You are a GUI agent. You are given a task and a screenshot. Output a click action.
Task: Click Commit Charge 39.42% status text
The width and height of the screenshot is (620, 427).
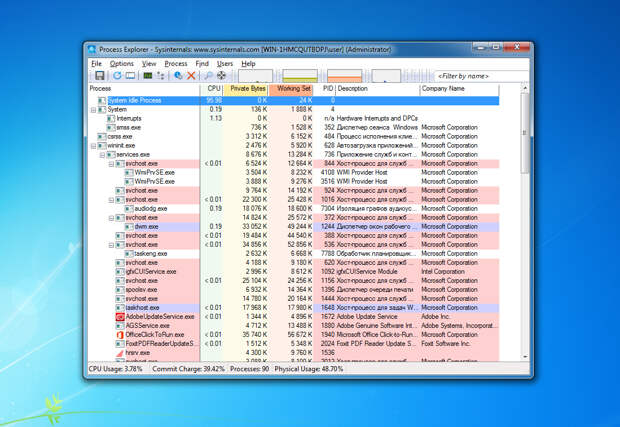[x=189, y=369]
